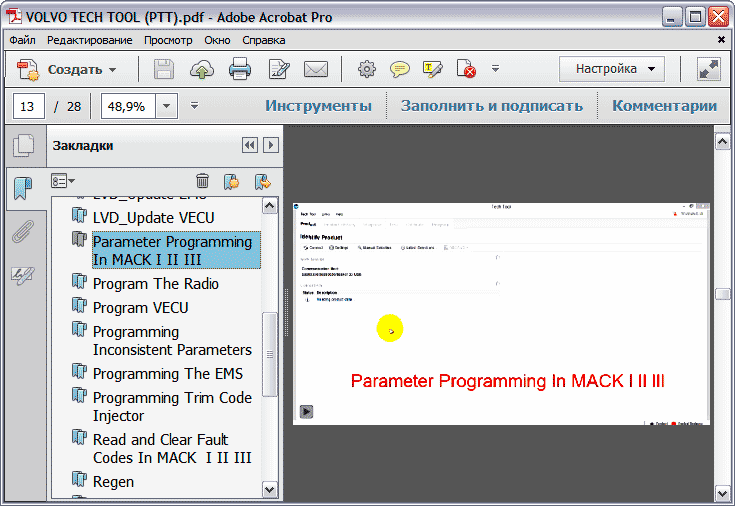The image size is (735, 506).
Task: Open the Редактирование menu
Action: pos(89,40)
